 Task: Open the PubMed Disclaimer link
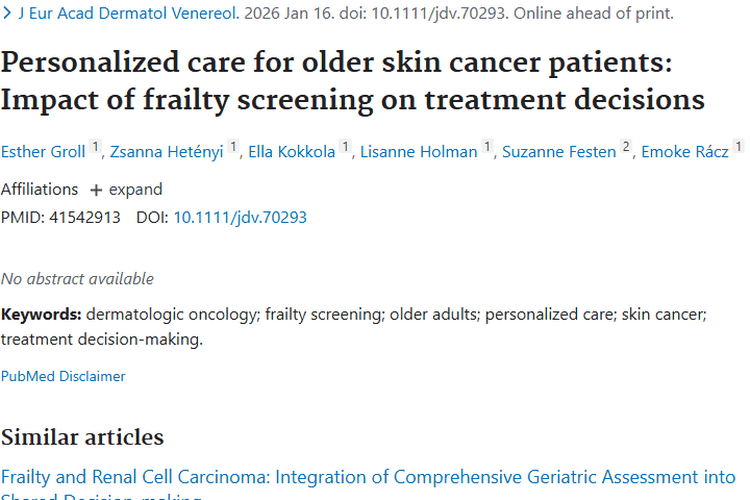point(63,376)
